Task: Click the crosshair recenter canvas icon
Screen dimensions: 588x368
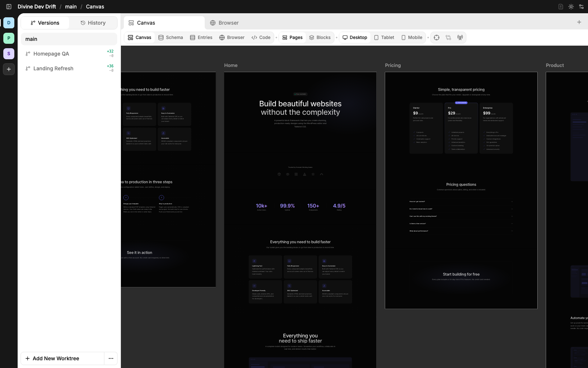Action: coord(437,38)
